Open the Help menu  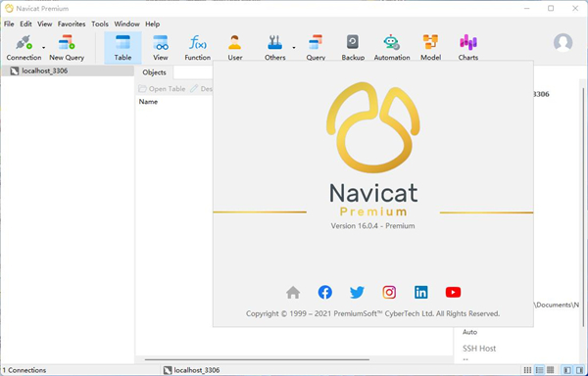(x=152, y=23)
